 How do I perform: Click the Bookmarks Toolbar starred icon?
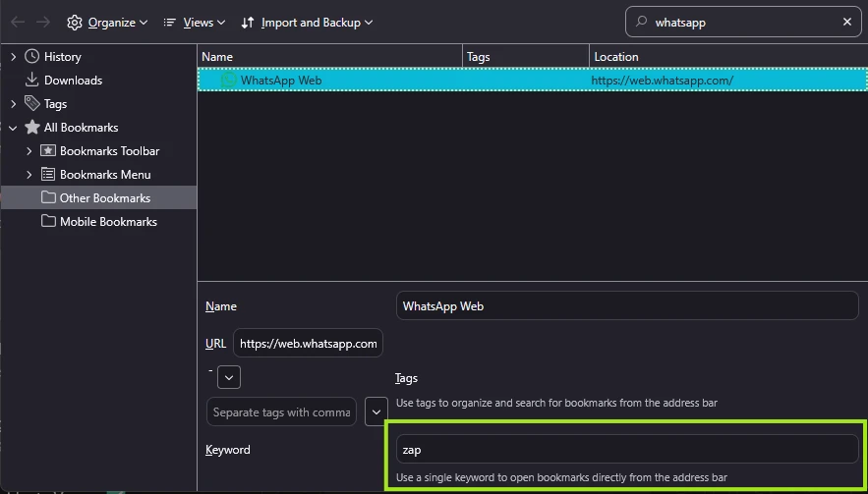[48, 150]
